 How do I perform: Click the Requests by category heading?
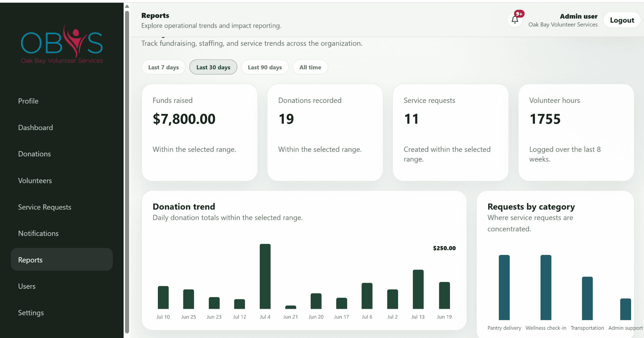531,207
